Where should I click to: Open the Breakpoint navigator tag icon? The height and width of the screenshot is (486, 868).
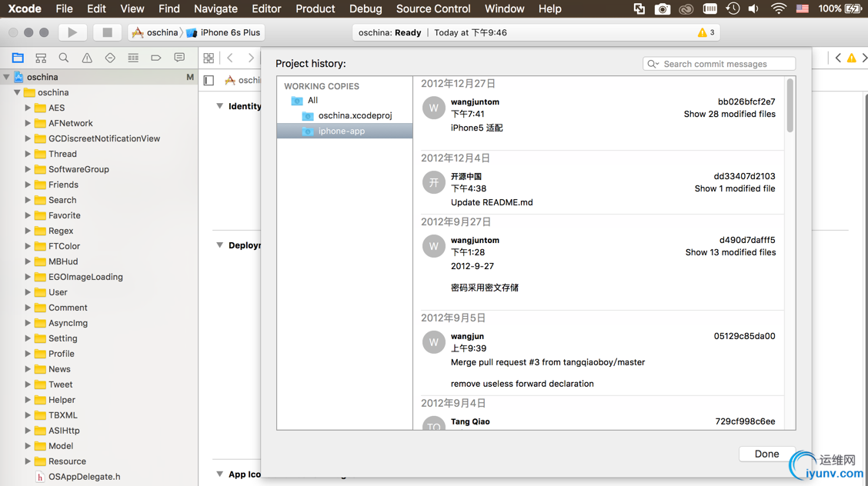[156, 58]
